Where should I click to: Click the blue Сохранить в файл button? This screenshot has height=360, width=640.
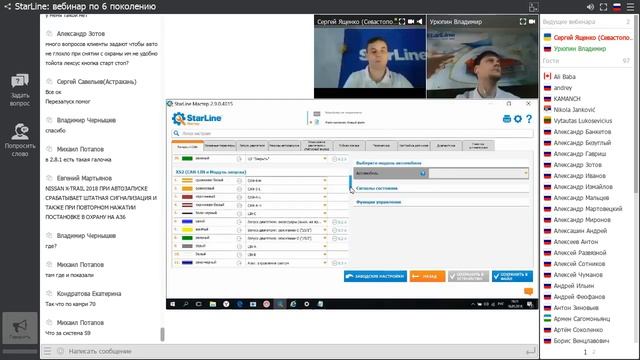click(512, 276)
